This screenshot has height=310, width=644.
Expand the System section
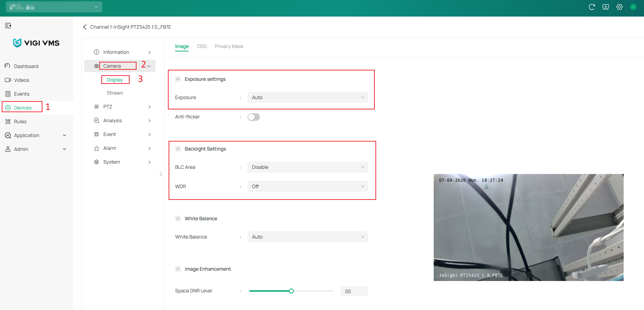coord(120,162)
